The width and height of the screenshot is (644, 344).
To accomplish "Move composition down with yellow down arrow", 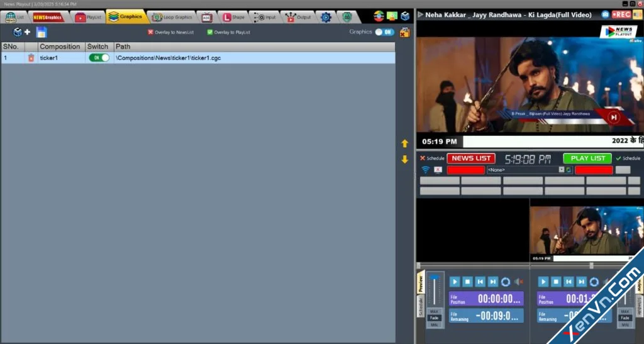I will (x=405, y=159).
